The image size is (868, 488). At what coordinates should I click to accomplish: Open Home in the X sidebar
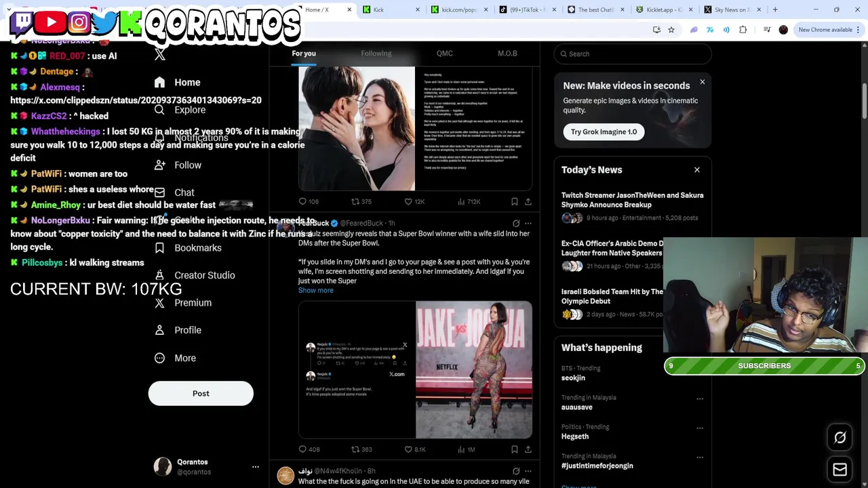[177, 82]
